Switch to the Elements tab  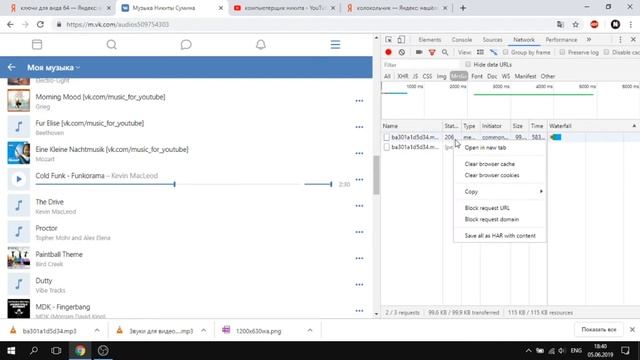429,40
